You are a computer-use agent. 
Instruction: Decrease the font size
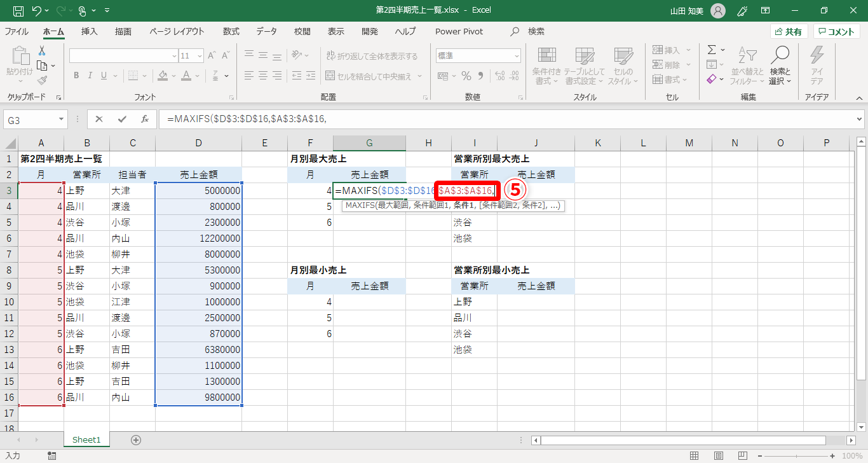click(x=226, y=56)
